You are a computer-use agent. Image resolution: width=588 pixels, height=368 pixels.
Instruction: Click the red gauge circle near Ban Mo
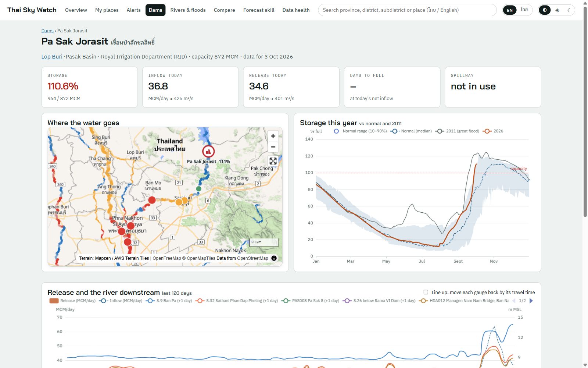pos(152,200)
